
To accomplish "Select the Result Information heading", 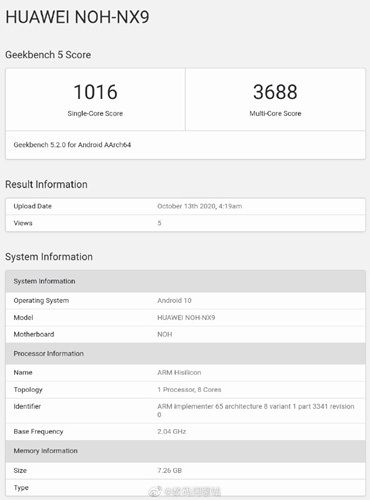I will click(x=46, y=184).
